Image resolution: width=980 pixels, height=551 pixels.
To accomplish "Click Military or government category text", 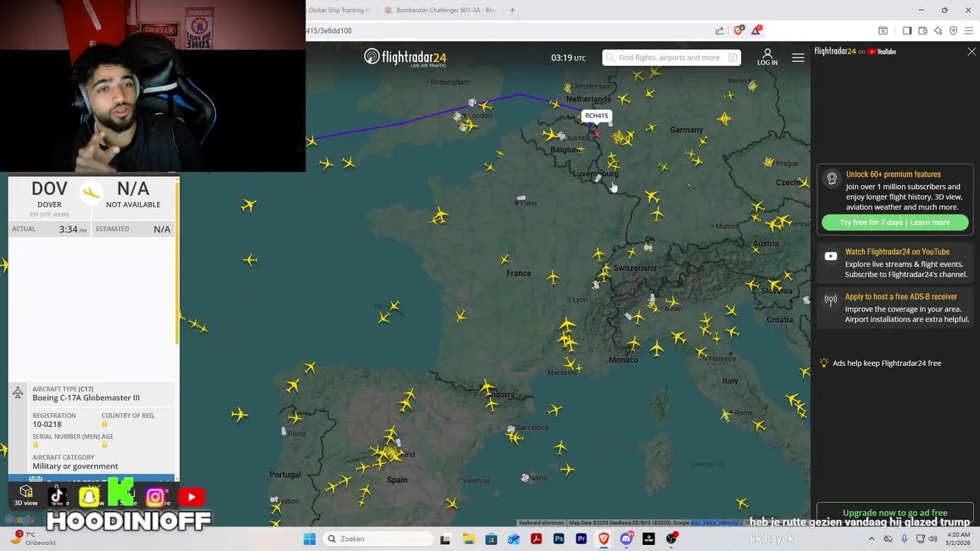I will (75, 466).
